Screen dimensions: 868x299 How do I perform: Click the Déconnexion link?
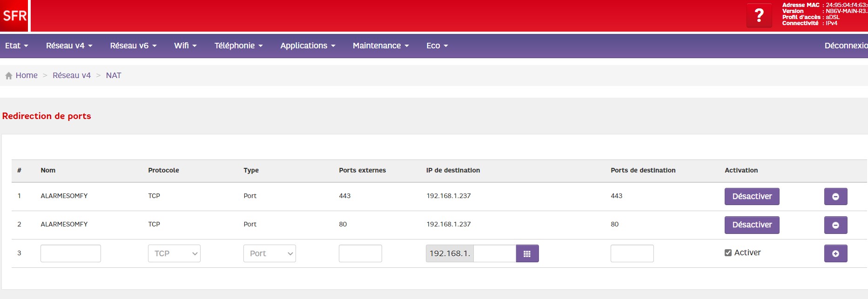click(845, 46)
